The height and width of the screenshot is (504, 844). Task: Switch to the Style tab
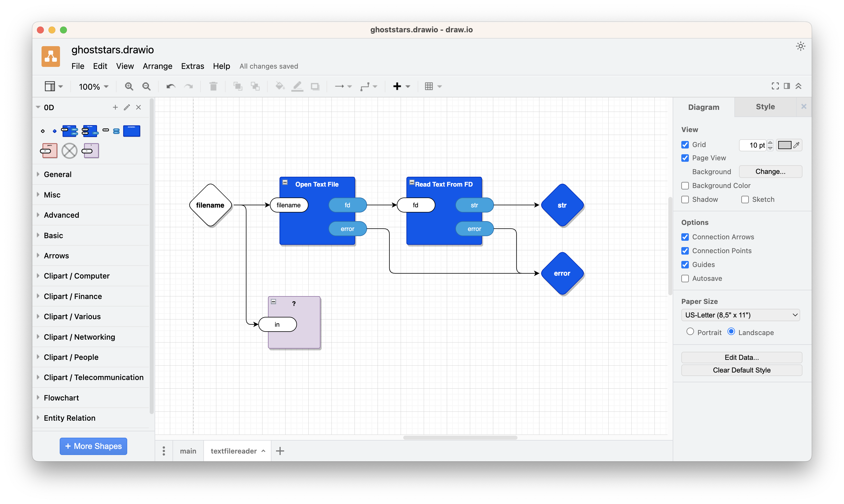coord(765,107)
